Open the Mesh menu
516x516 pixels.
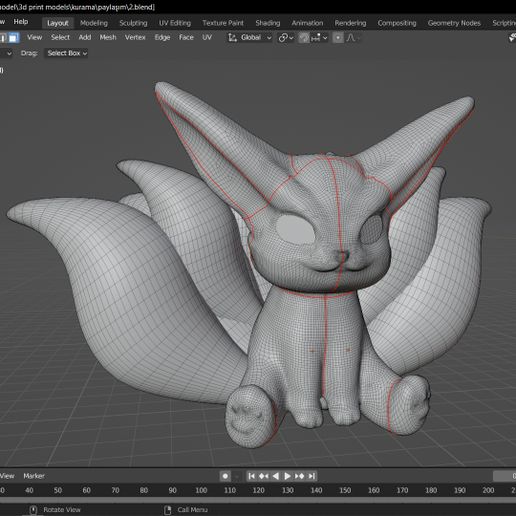[108, 38]
